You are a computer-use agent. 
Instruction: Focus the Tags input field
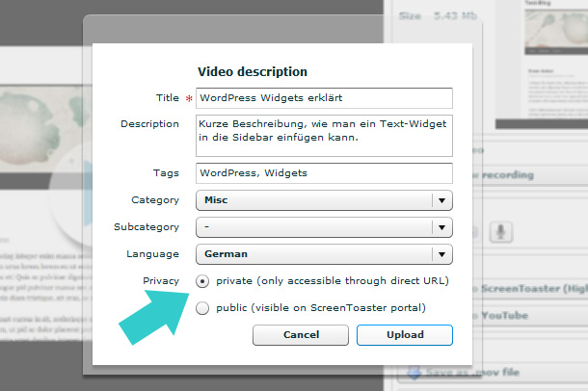coord(324,173)
